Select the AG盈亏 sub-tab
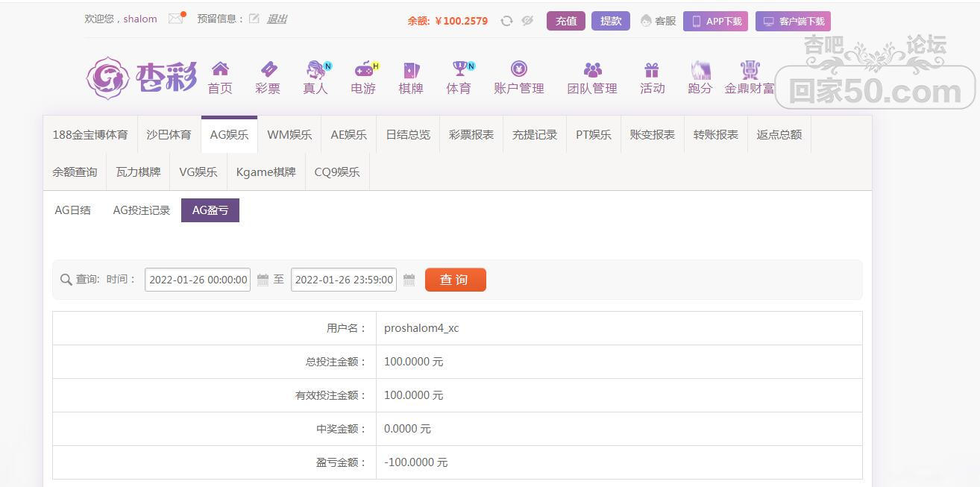 210,210
